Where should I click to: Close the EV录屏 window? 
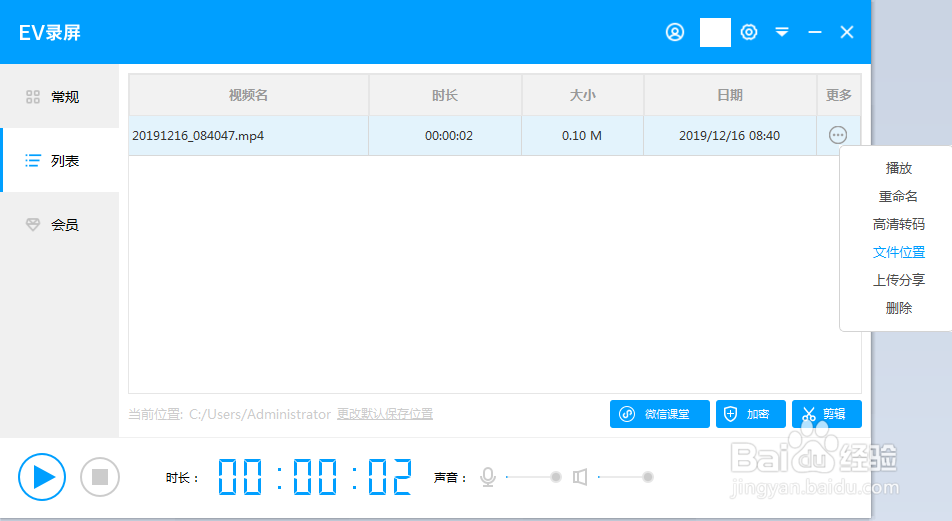pyautogui.click(x=847, y=32)
